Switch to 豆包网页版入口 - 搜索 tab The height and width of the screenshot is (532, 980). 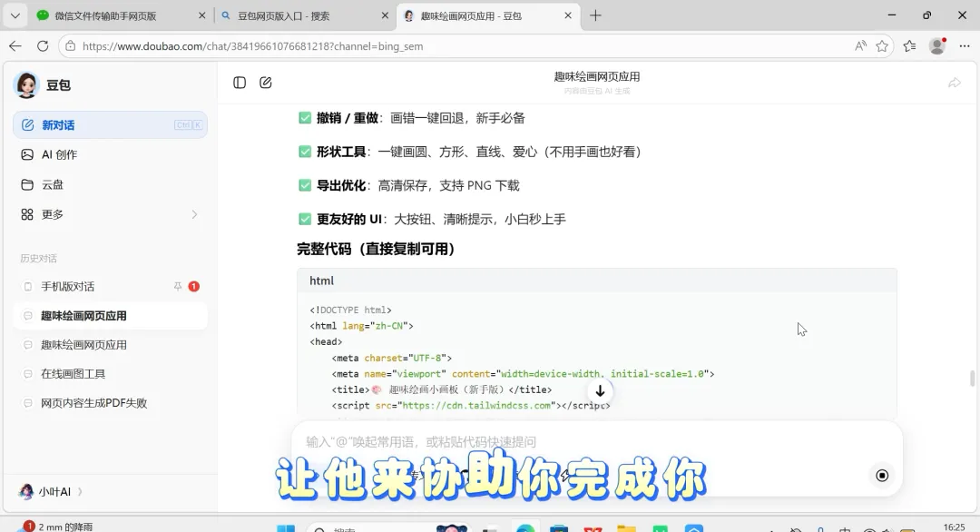pos(305,15)
